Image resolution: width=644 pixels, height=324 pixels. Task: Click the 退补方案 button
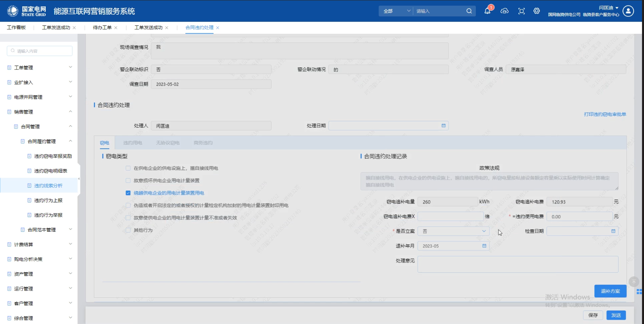point(610,291)
